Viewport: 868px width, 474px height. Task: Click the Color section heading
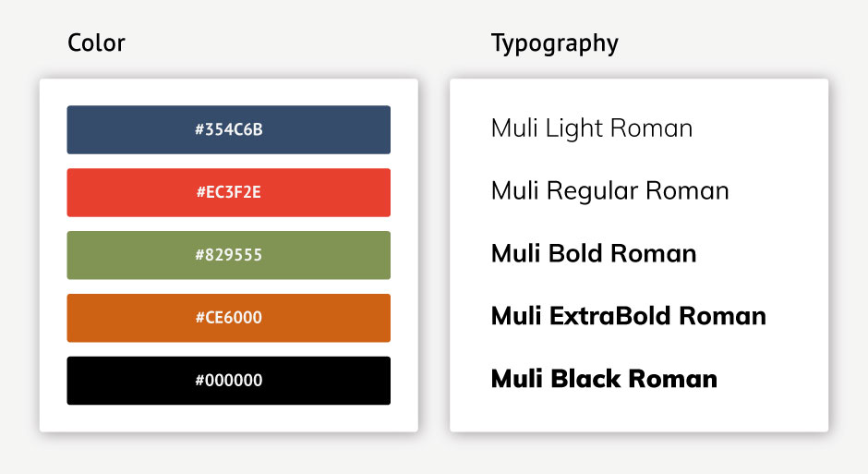click(96, 43)
